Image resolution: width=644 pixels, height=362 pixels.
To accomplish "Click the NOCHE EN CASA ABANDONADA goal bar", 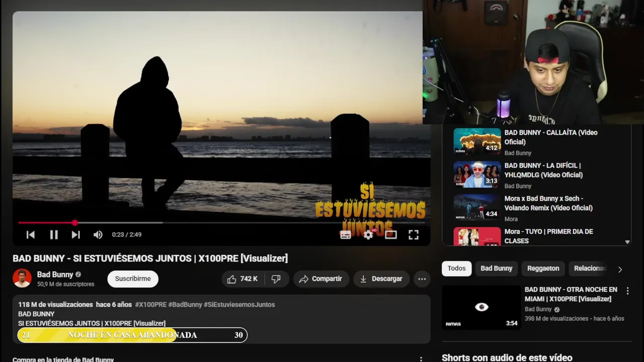I will (132, 335).
